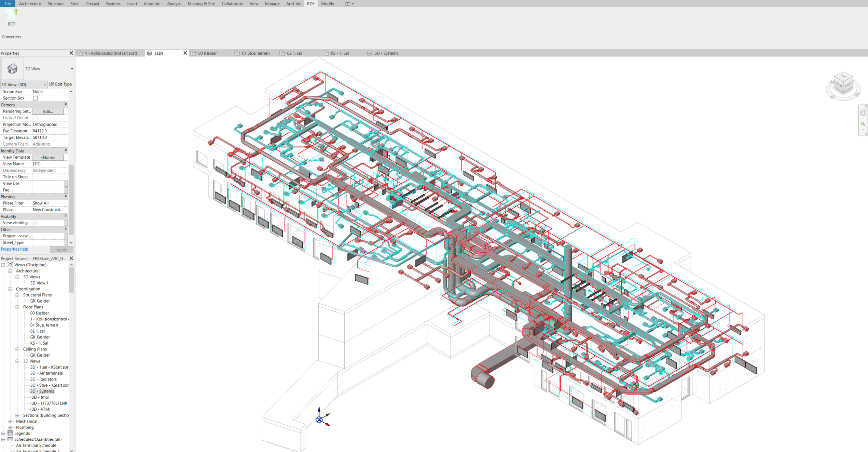868x452 pixels.
Task: Click the Rendering Settings Edit button
Action: [x=48, y=111]
